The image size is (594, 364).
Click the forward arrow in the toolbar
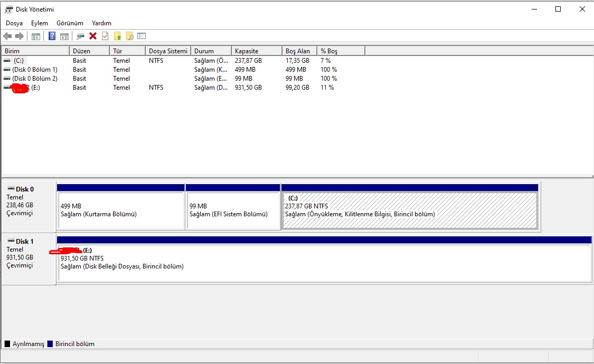(20, 36)
